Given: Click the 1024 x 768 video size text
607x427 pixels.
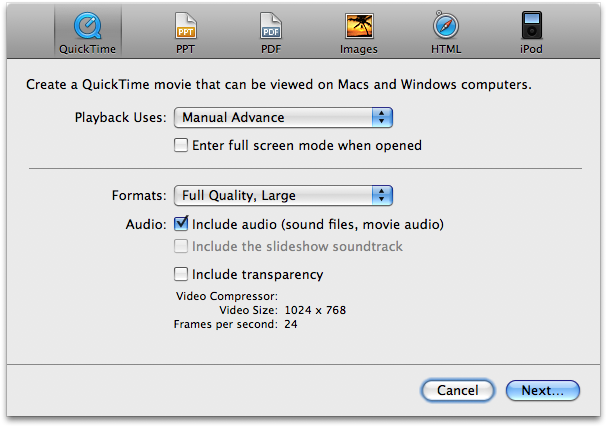Looking at the screenshot, I should [x=314, y=310].
